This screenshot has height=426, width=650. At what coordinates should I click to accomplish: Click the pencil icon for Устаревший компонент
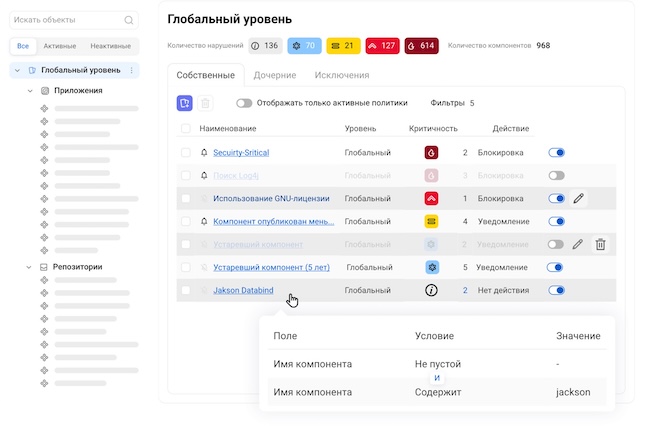click(x=577, y=244)
